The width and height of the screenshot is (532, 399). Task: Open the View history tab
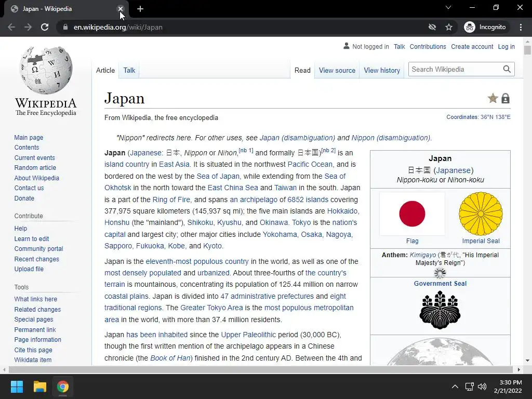(382, 70)
